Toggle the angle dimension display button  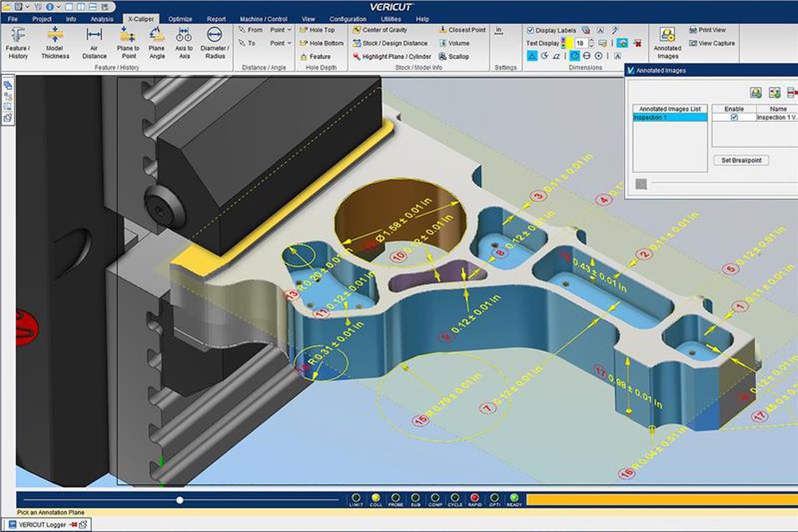click(x=556, y=56)
